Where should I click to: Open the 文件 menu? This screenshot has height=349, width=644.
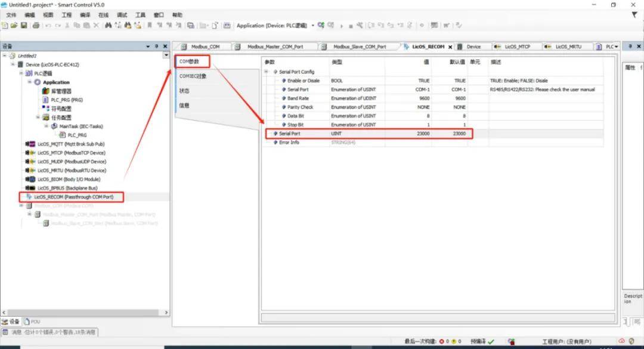(x=11, y=14)
